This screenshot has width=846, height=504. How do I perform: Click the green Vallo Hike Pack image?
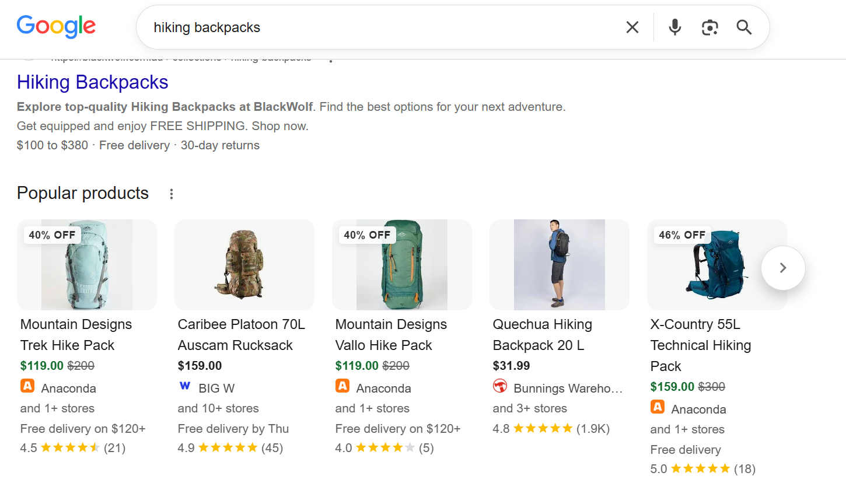(402, 265)
